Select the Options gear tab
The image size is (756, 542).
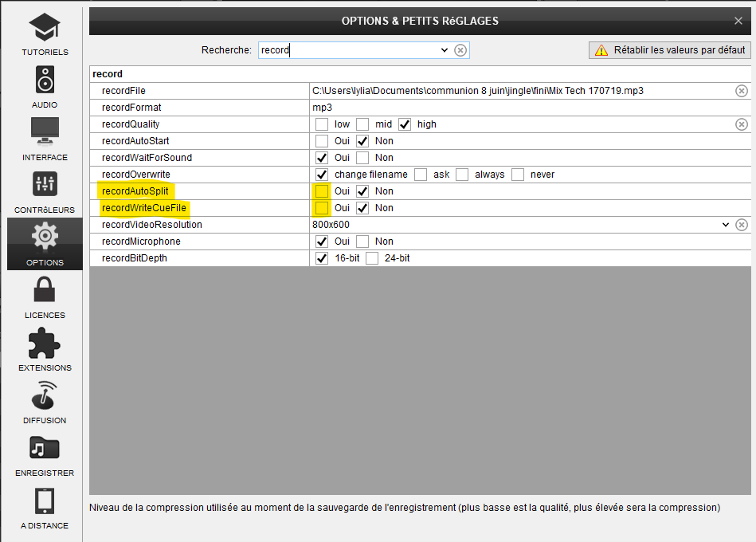tap(45, 242)
